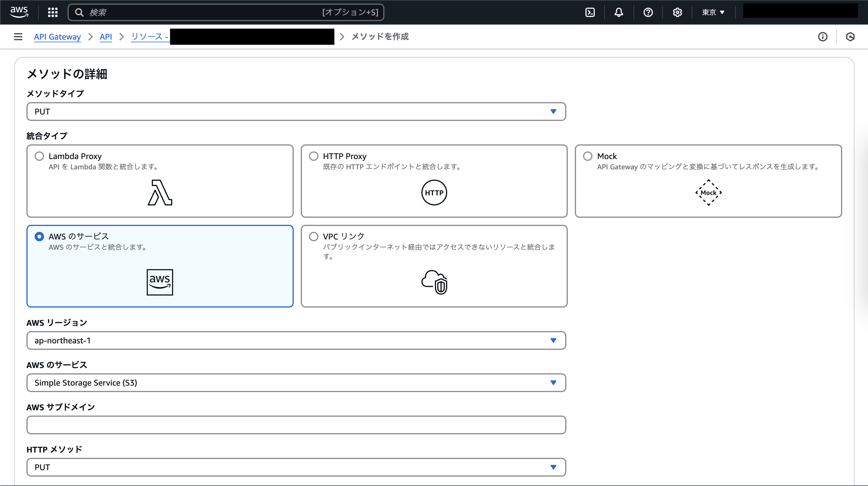The image size is (868, 486).
Task: Select the HTTP Proxy integration radio
Action: tap(313, 156)
